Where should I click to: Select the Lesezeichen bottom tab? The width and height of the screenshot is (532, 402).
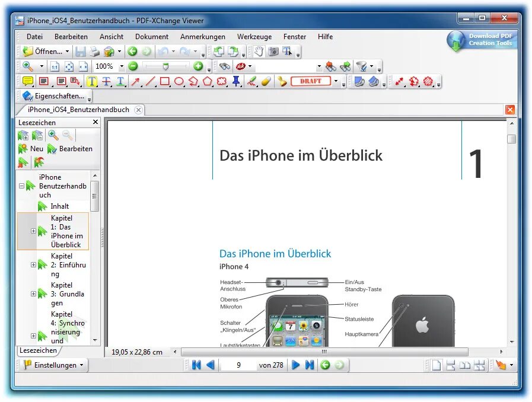(x=38, y=350)
